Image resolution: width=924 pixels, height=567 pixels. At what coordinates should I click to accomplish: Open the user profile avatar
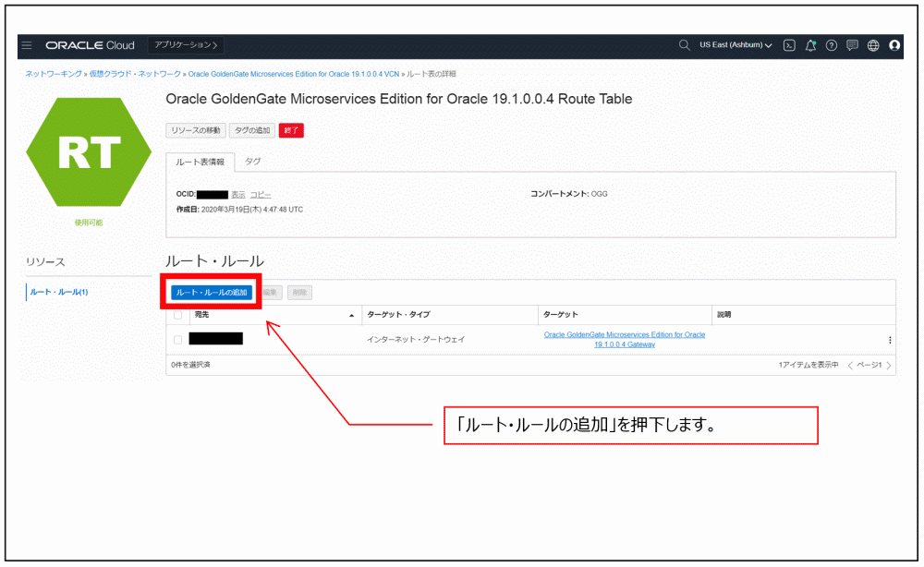point(894,45)
